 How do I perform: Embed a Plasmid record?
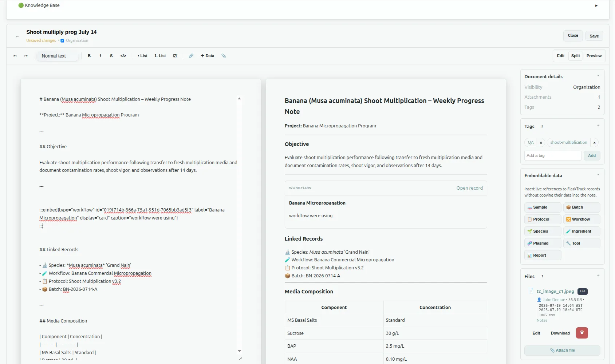543,244
